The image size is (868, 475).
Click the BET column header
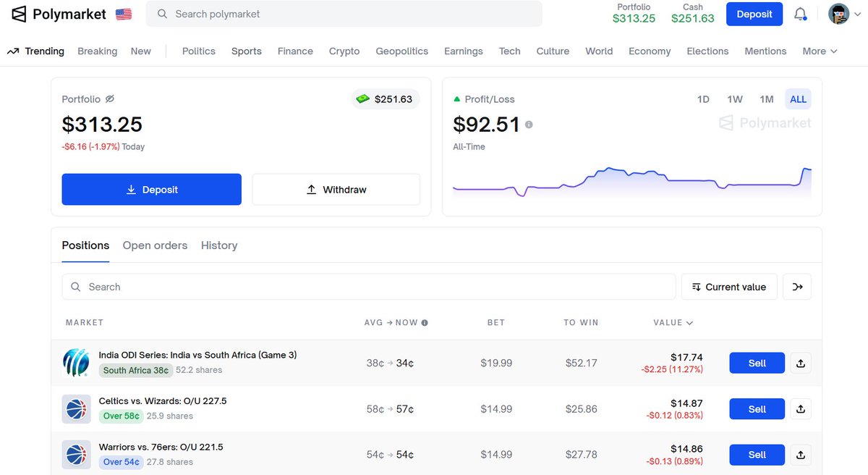point(496,323)
